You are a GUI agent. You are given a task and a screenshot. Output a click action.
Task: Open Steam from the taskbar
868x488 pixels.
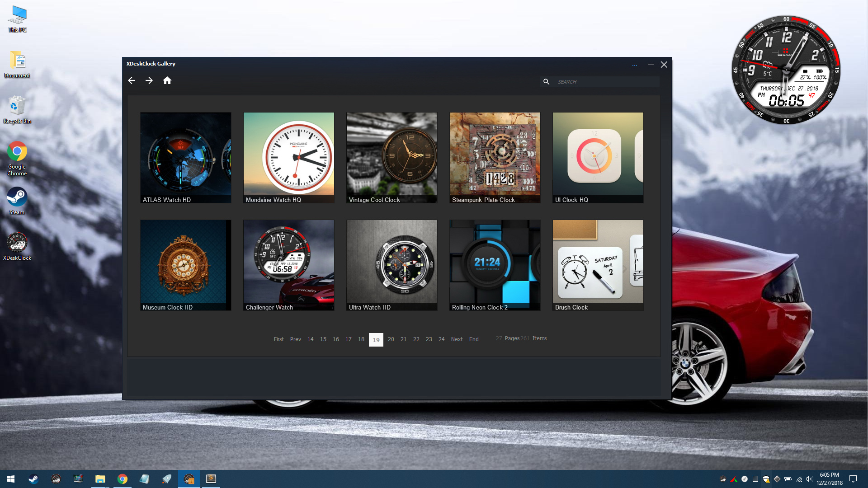33,479
